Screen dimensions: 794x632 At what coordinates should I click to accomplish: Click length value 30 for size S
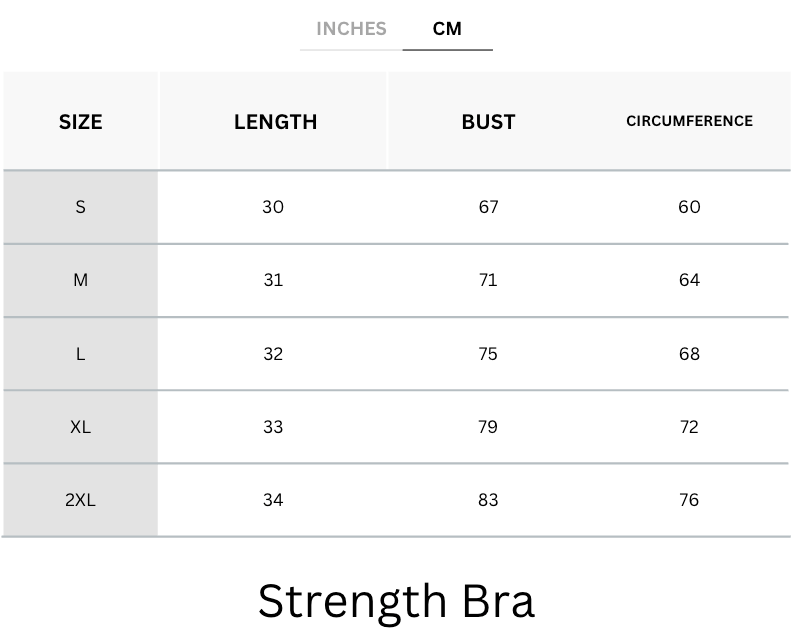tap(273, 207)
